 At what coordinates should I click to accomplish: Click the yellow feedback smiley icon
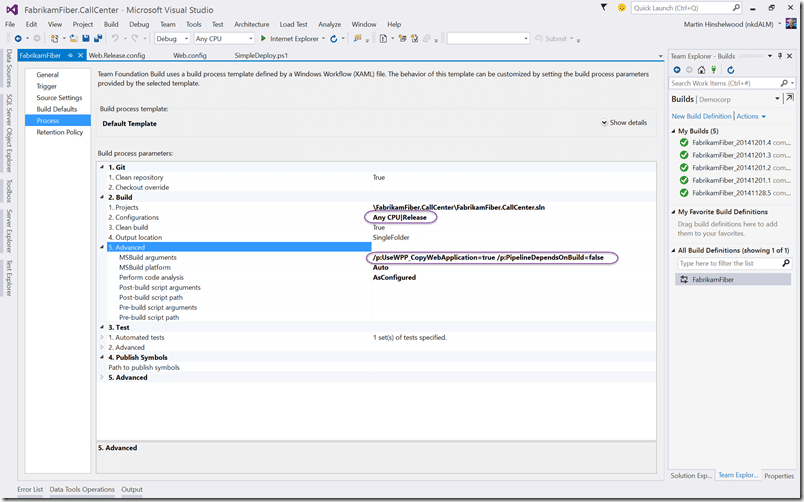[x=621, y=8]
